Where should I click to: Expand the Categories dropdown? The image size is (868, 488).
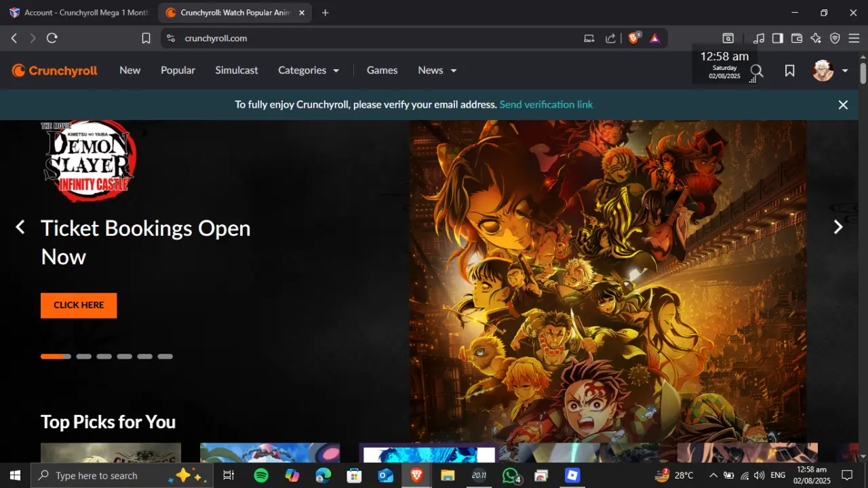(309, 70)
